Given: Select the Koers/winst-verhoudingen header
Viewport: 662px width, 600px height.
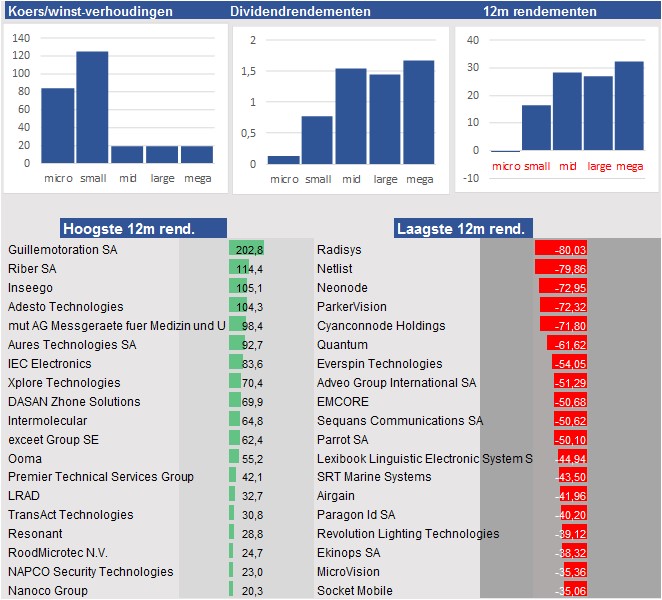Looking at the screenshot, I should point(90,11).
